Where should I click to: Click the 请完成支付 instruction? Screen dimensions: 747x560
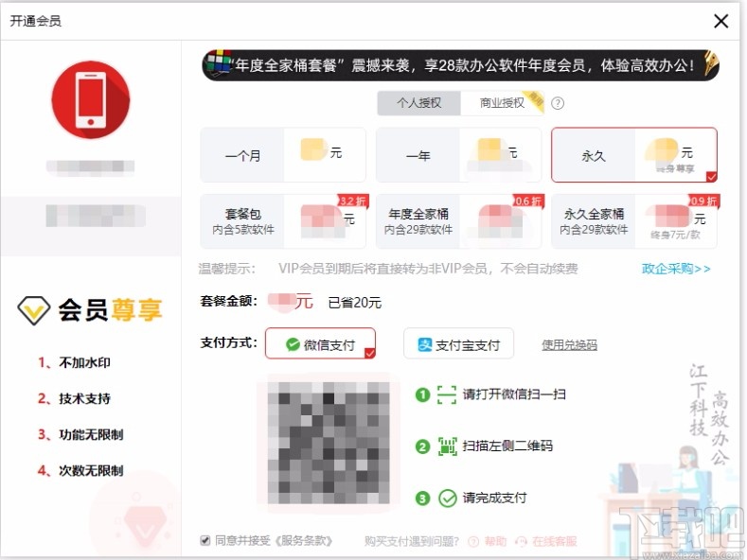[x=494, y=499]
